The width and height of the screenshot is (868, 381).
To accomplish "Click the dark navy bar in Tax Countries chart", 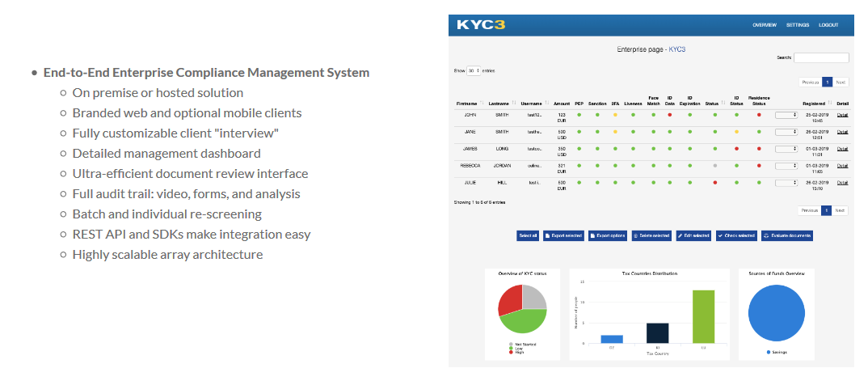I will coord(658,332).
